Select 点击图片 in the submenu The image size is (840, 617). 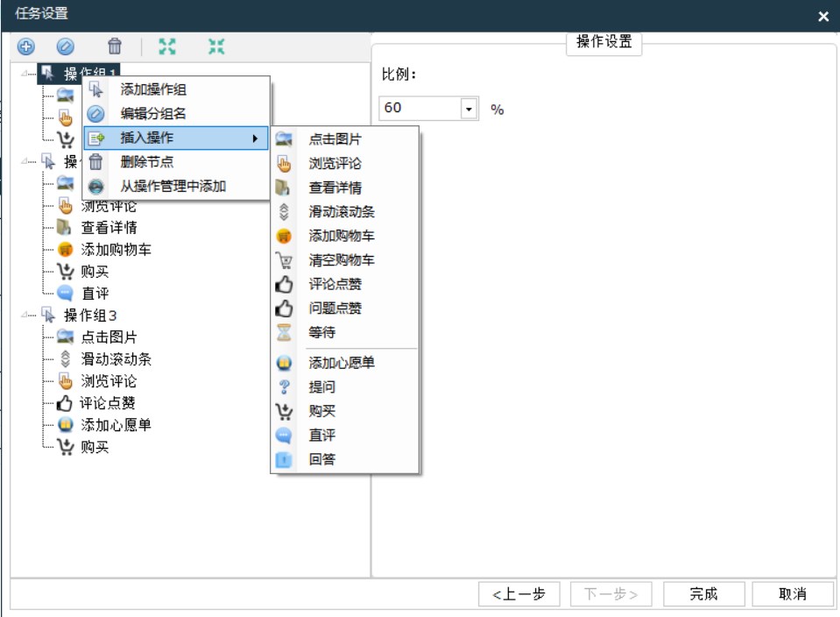pos(345,139)
